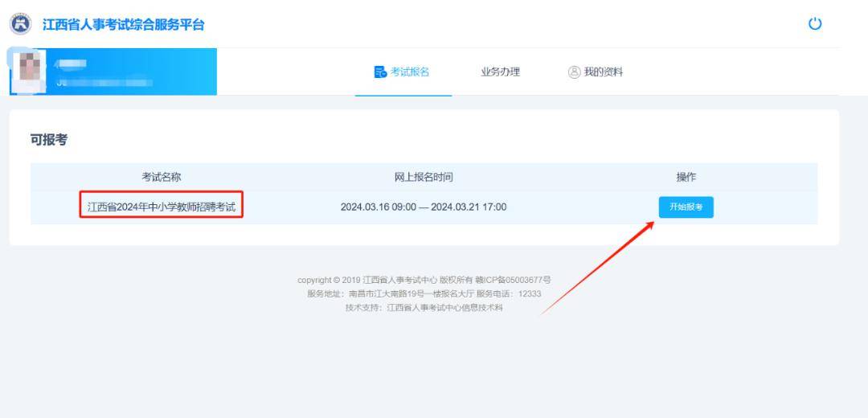This screenshot has height=418, width=868.
Task: Click the 考试名称 column header
Action: tap(161, 177)
